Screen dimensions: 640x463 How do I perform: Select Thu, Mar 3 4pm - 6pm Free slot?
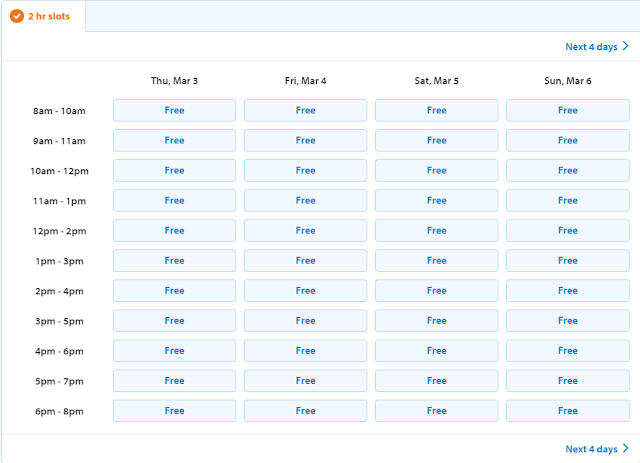point(174,351)
